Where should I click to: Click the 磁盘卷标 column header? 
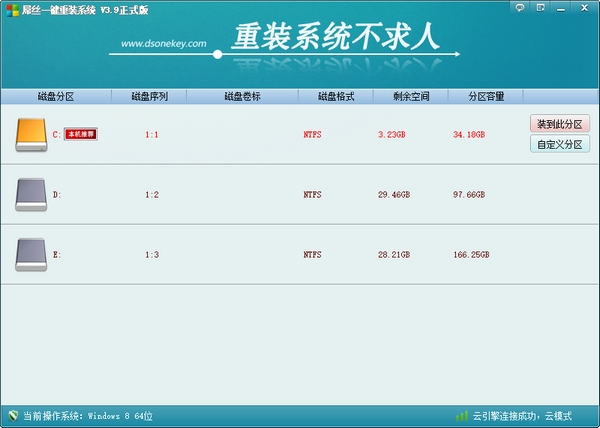[x=243, y=96]
